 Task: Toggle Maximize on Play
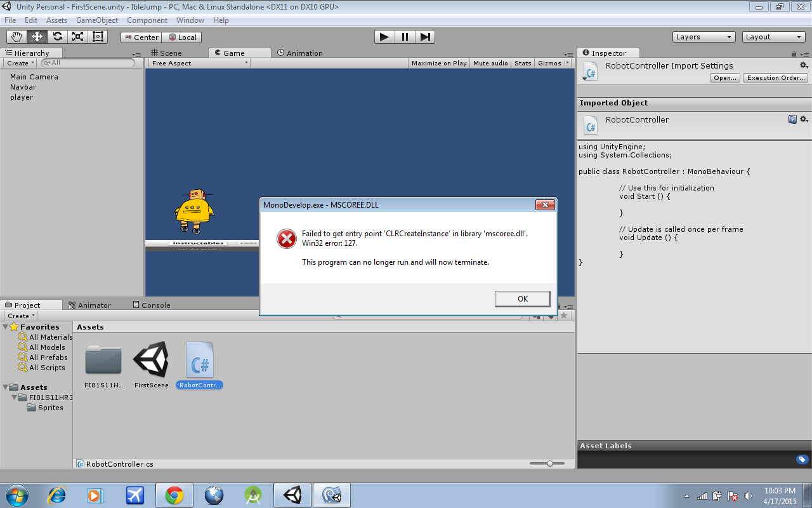(x=439, y=63)
